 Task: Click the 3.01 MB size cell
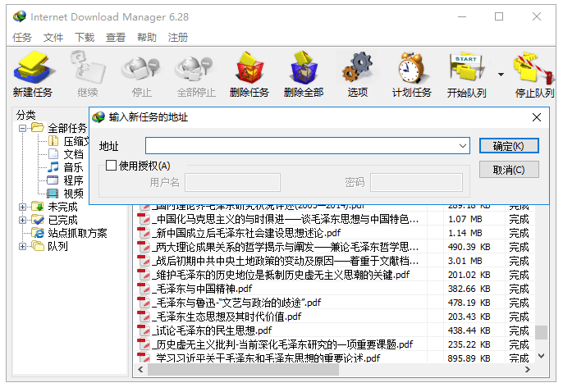(465, 261)
